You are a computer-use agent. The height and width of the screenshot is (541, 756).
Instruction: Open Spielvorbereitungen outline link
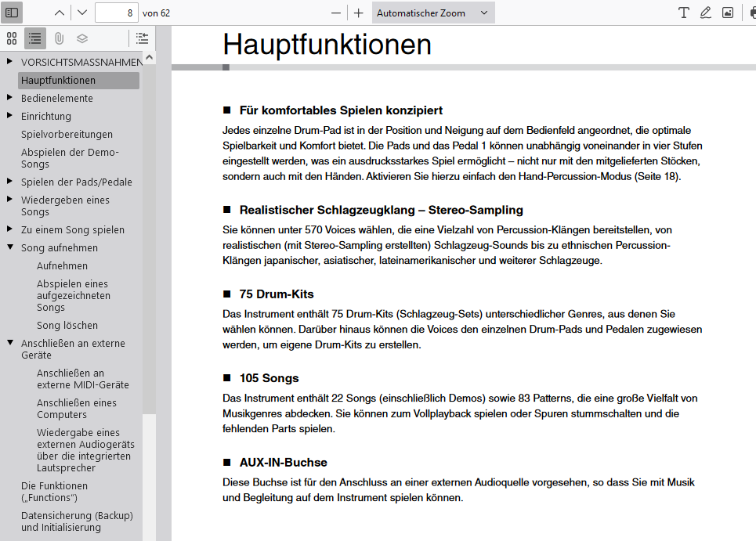coord(67,135)
